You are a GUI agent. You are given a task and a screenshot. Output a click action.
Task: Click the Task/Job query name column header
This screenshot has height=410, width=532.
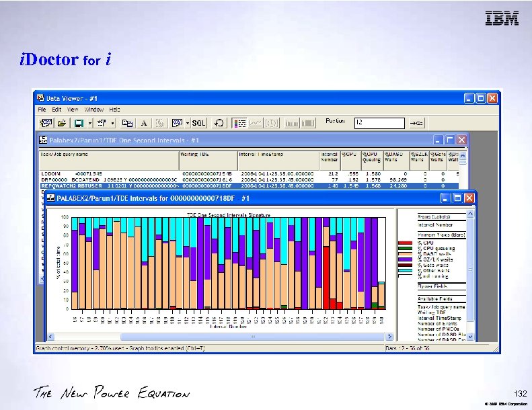[109, 161]
